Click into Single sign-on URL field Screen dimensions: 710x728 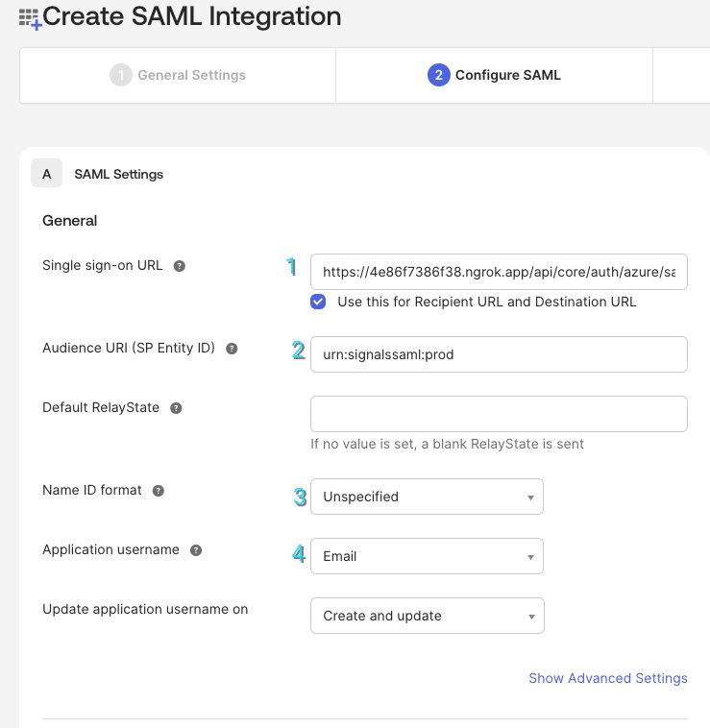pos(499,272)
